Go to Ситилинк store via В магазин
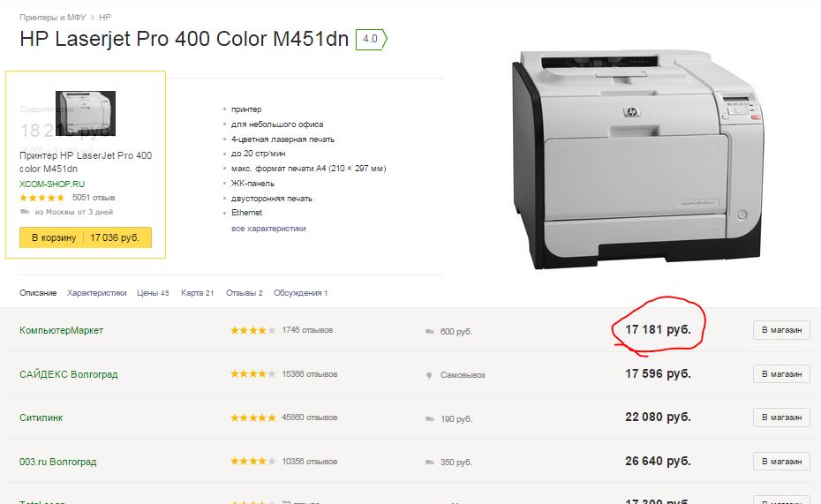821x504 pixels. 780,417
